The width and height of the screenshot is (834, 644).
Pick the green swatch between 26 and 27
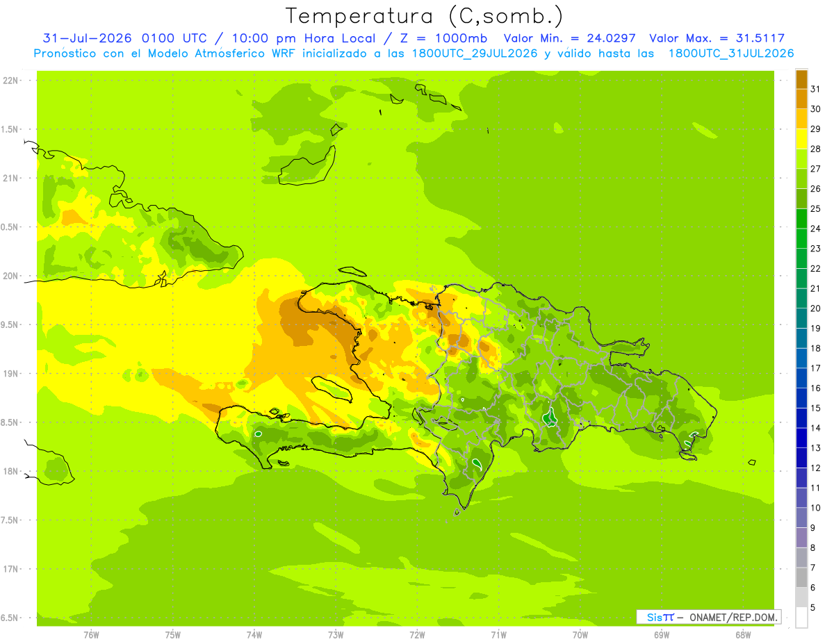(801, 179)
